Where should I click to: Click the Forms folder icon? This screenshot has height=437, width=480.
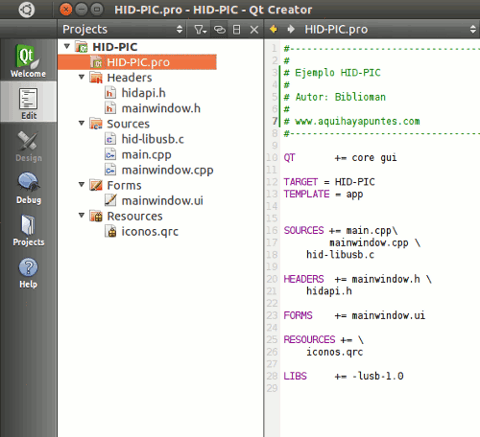click(96, 185)
